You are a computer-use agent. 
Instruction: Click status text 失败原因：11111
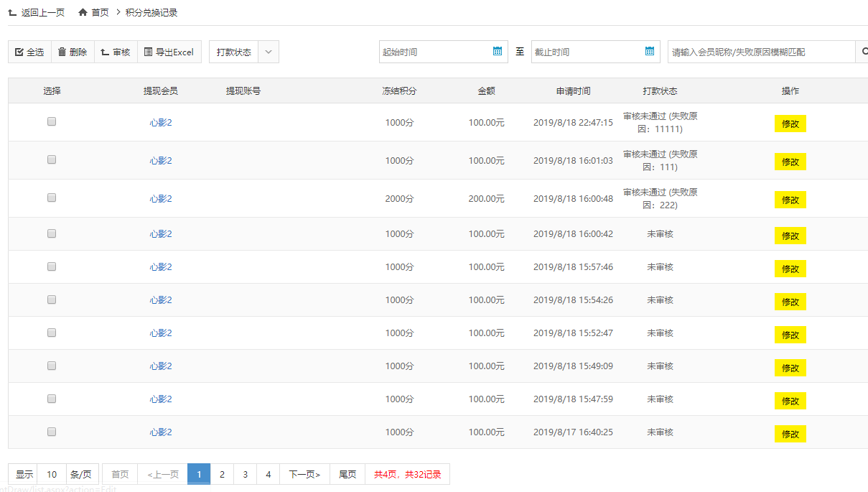coord(661,122)
